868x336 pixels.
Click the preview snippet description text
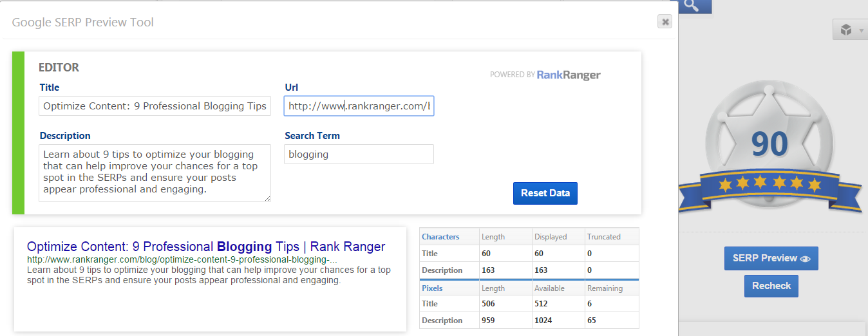[x=209, y=275]
